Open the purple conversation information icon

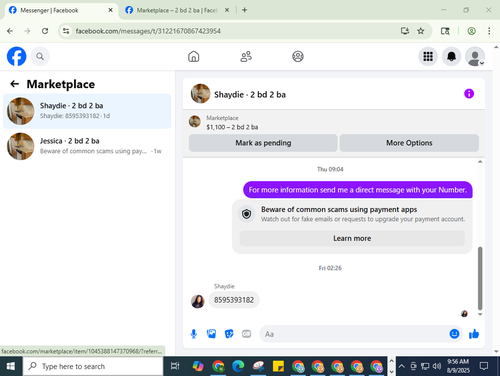click(469, 94)
